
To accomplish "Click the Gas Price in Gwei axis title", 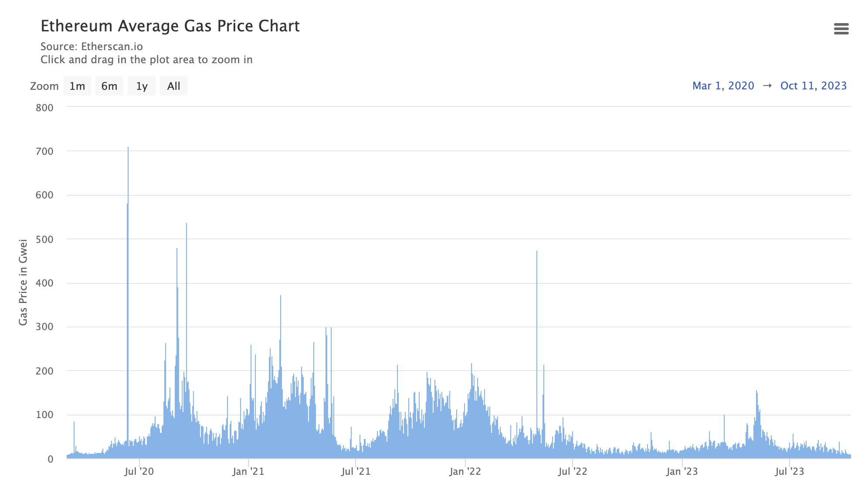I will (x=23, y=282).
